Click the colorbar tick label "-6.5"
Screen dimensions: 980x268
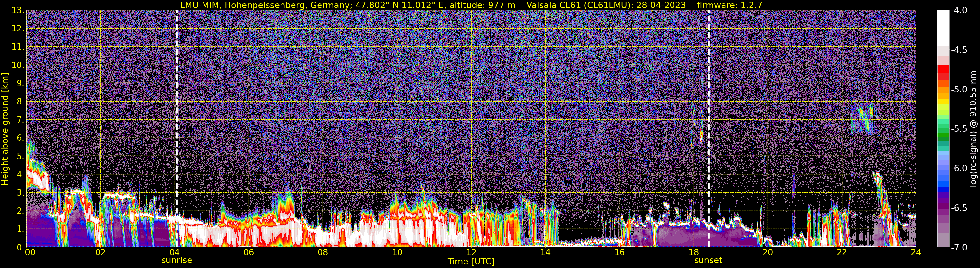tap(959, 208)
